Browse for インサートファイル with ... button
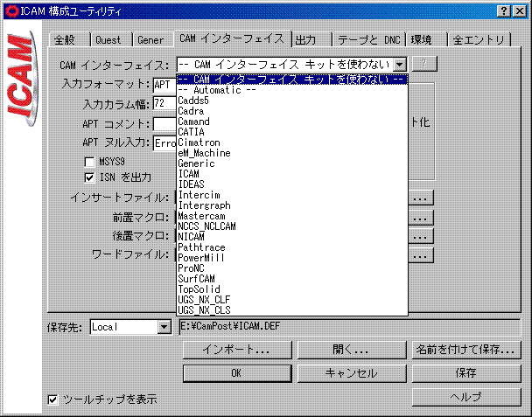Screen dimensions: 532x417 click(420, 198)
